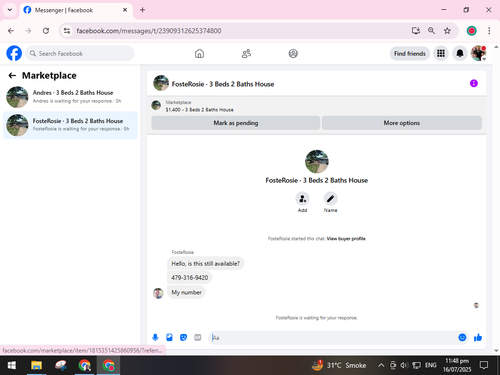500x375 pixels.
Task: Attach a file with the image icon
Action: pyautogui.click(x=169, y=338)
